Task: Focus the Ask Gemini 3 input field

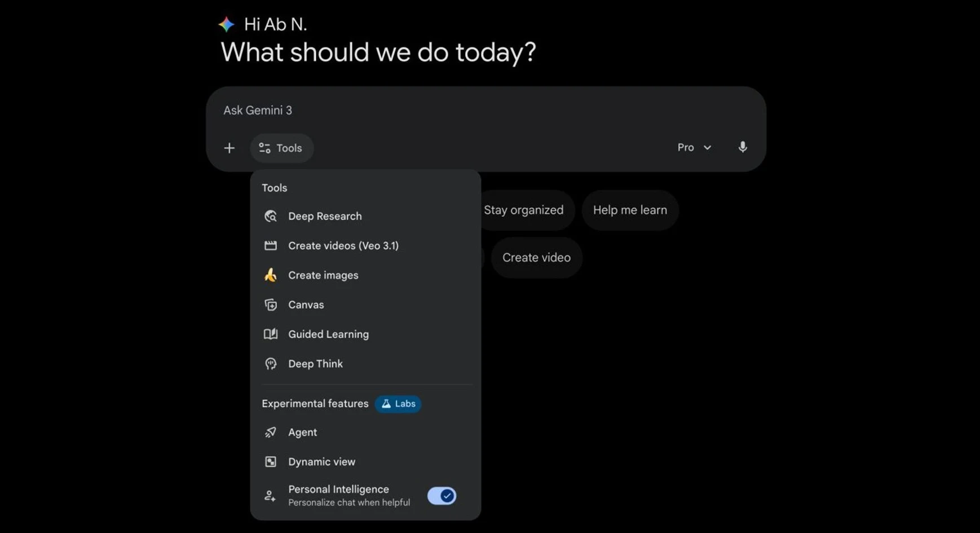Action: tap(440, 111)
